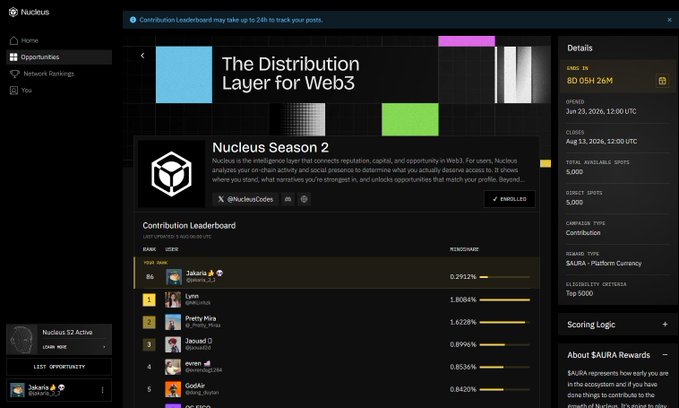This screenshot has width=679, height=408.
Task: Click the Network Rankings trophy icon
Action: point(14,74)
